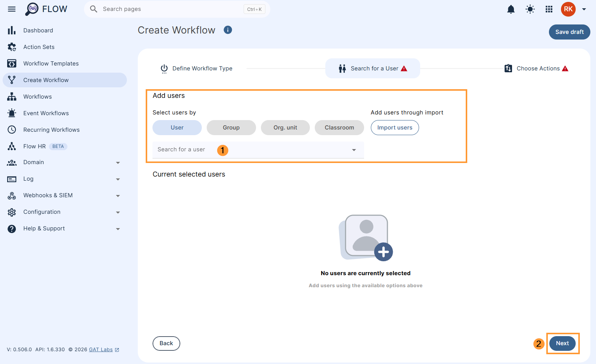Click the Action Sets gear icon
596x364 pixels.
click(x=12, y=47)
